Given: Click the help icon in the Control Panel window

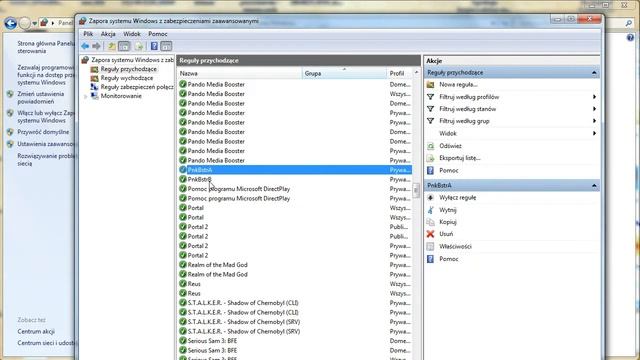Looking at the screenshot, I should pos(630,38).
